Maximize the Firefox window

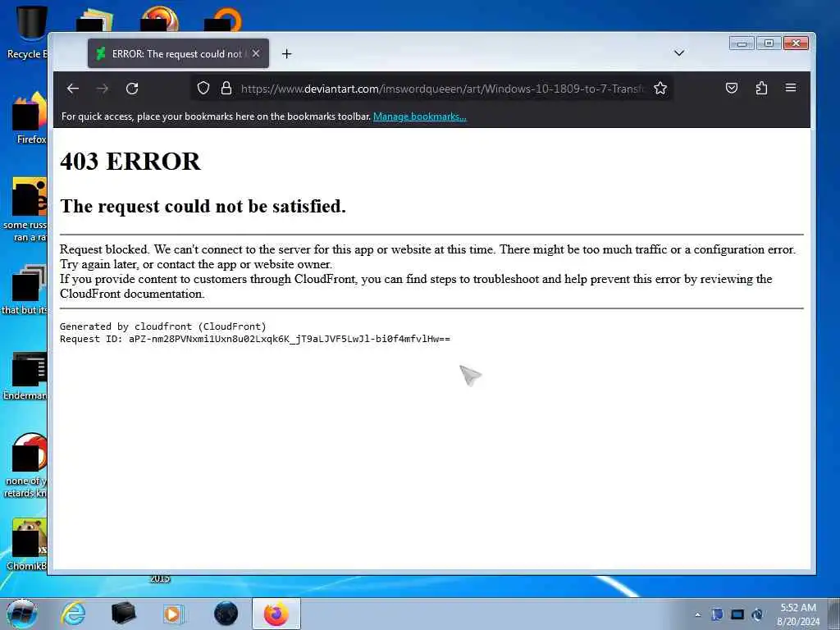[x=769, y=43]
